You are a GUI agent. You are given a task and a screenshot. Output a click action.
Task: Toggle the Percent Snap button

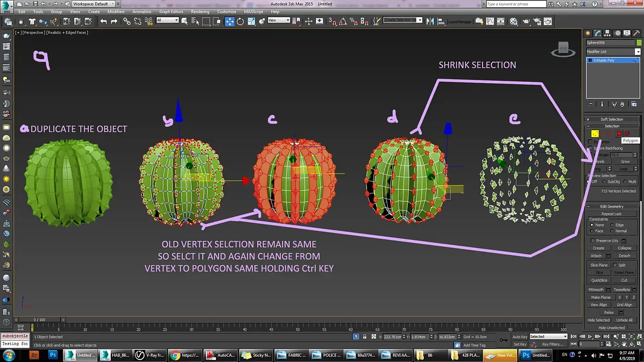tap(353, 21)
